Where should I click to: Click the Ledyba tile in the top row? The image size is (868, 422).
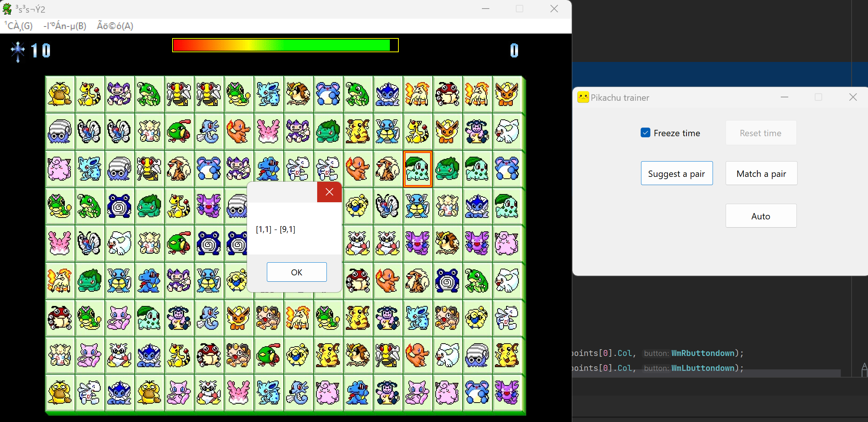[447, 94]
